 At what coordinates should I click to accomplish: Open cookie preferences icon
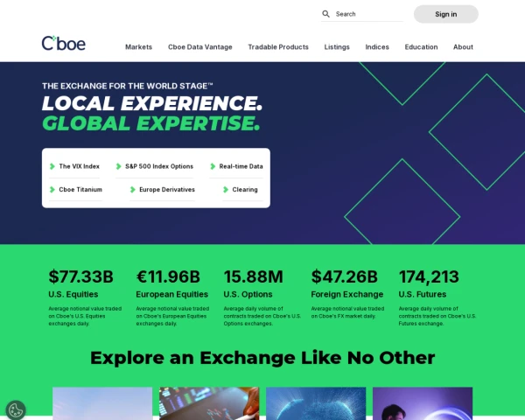click(16, 410)
